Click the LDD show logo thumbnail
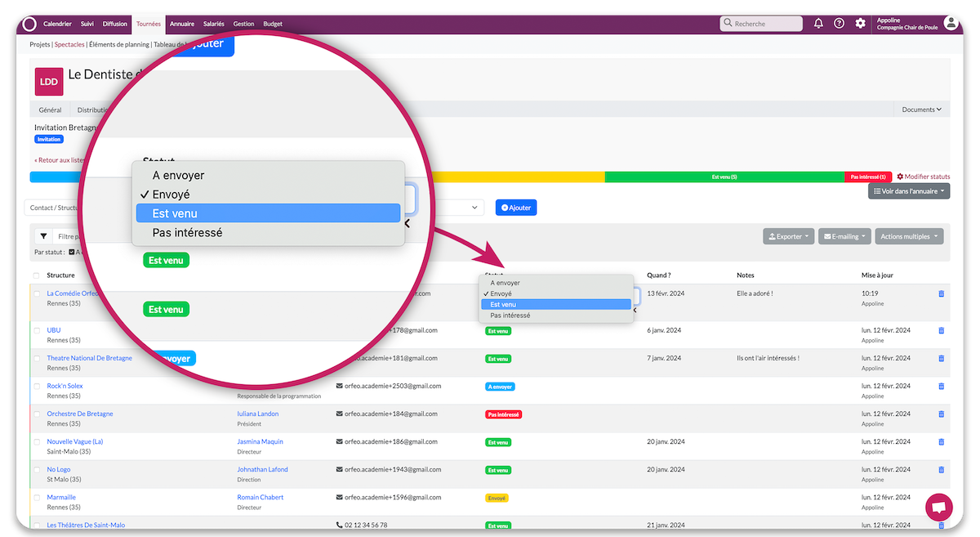The image size is (980, 537). [49, 82]
